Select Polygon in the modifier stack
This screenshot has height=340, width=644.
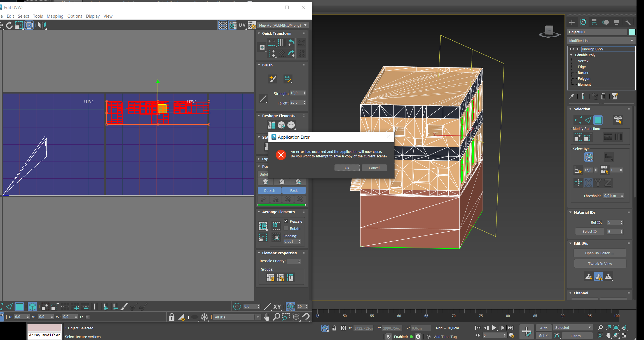click(584, 79)
